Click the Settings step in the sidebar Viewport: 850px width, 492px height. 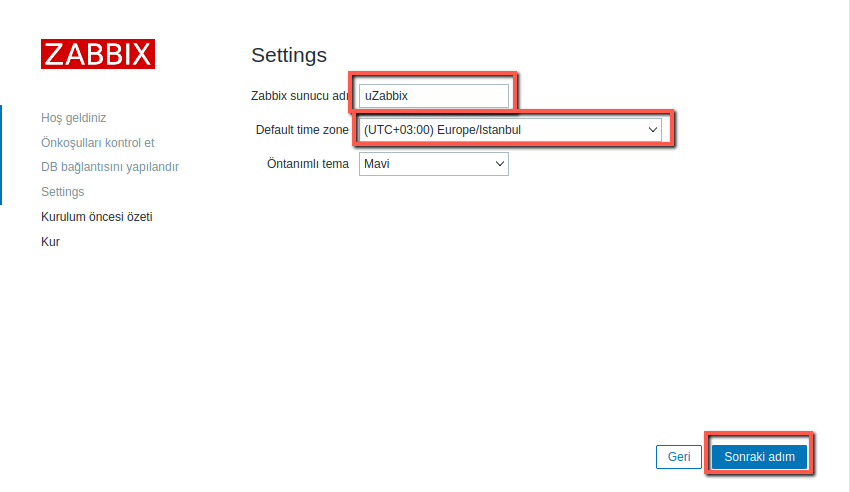tap(62, 192)
